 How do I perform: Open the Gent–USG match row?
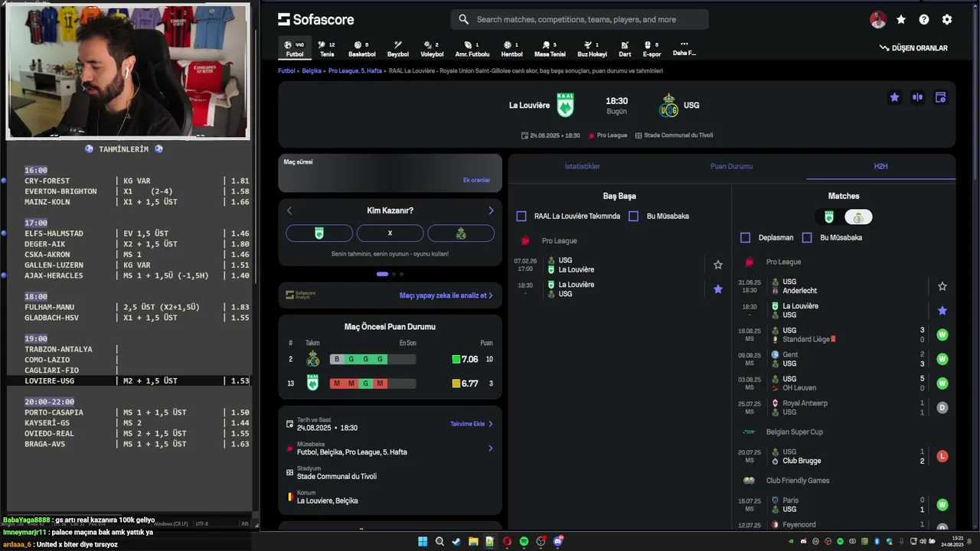pos(842,359)
